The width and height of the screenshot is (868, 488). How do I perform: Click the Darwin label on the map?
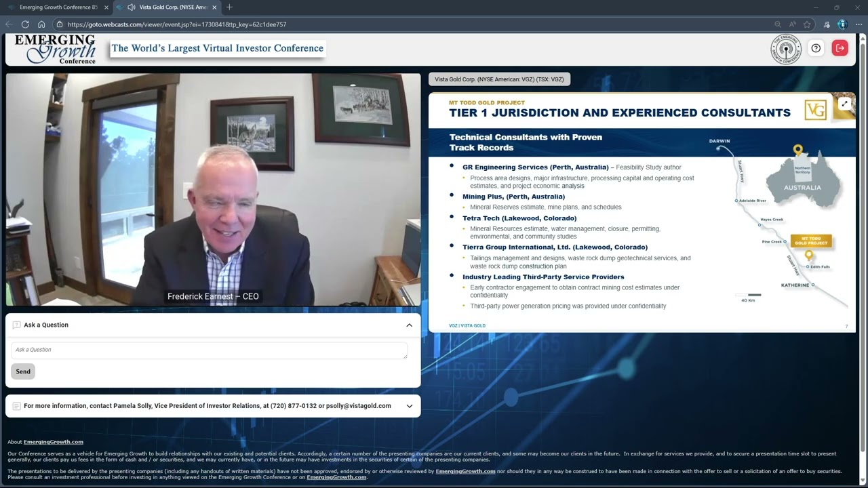[719, 141]
